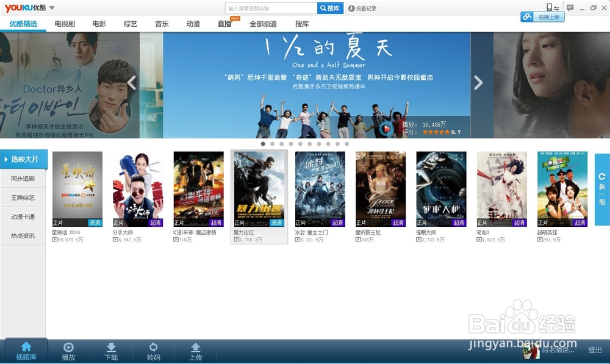Click the 搜库 search button
This screenshot has width=610, height=364.
[330, 8]
